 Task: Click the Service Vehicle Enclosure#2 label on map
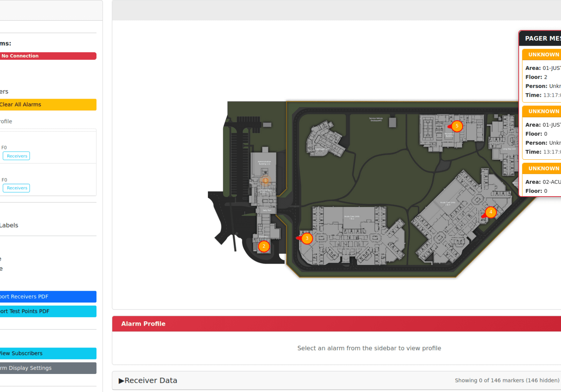(x=376, y=119)
